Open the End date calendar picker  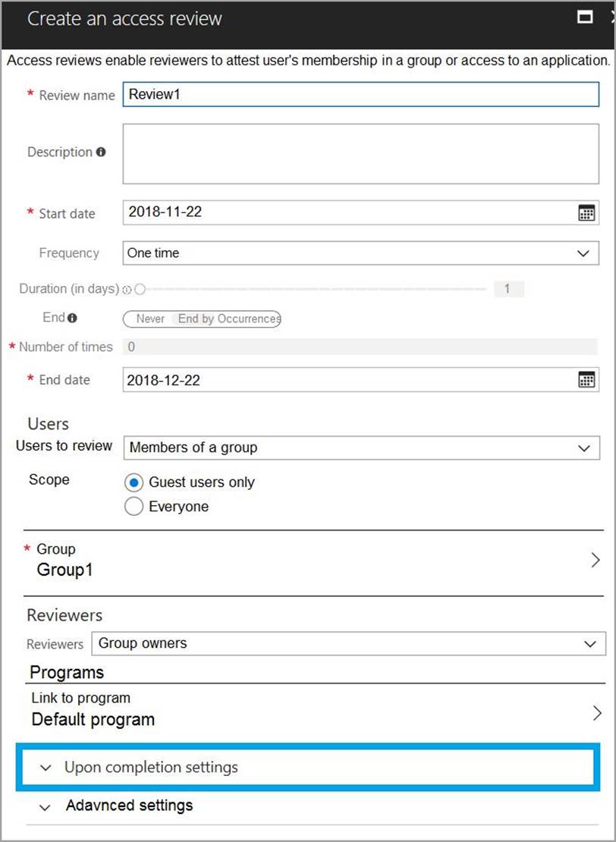(586, 380)
